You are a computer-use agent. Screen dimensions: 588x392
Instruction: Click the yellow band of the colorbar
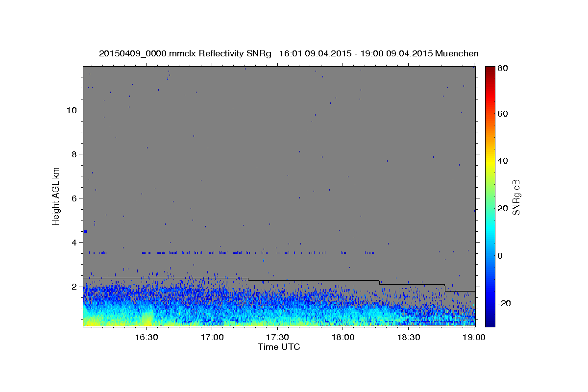pos(490,162)
